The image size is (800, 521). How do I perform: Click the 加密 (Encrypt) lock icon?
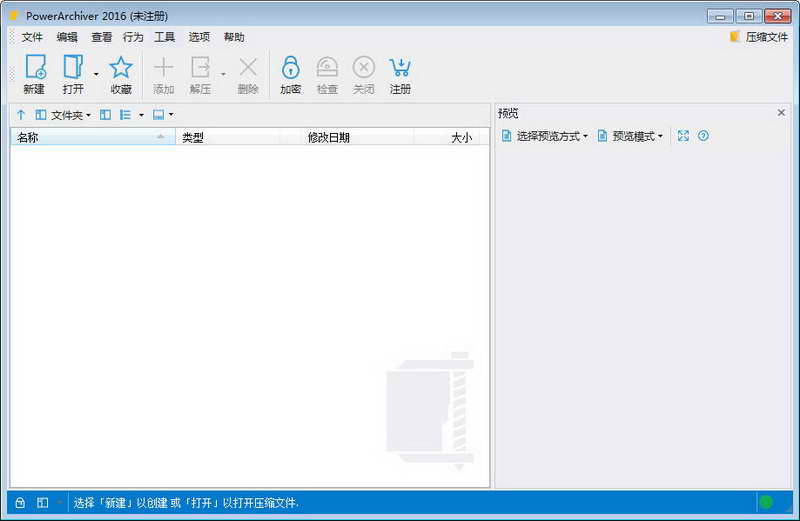click(x=290, y=74)
